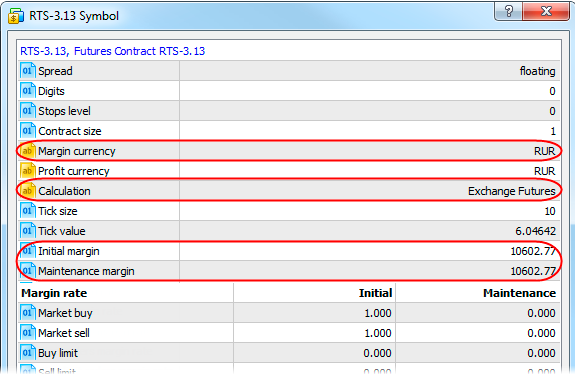Click the Market sell row icon

point(28,333)
